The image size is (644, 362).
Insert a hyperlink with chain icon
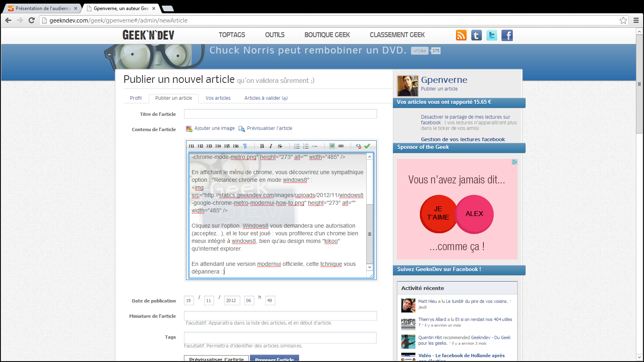[341, 146]
